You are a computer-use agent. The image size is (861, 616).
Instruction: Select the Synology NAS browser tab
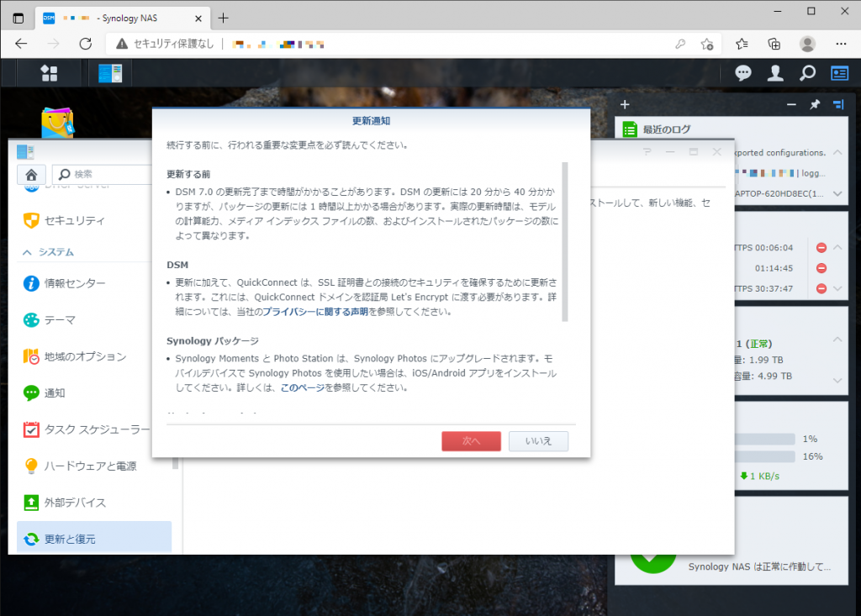click(x=123, y=18)
